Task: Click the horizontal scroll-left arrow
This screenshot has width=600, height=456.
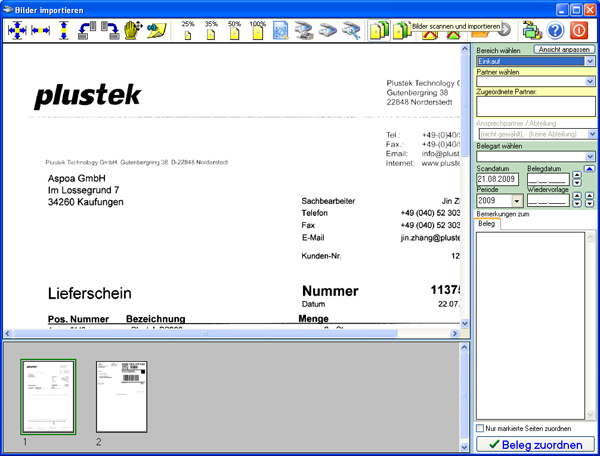Action: click(x=8, y=334)
